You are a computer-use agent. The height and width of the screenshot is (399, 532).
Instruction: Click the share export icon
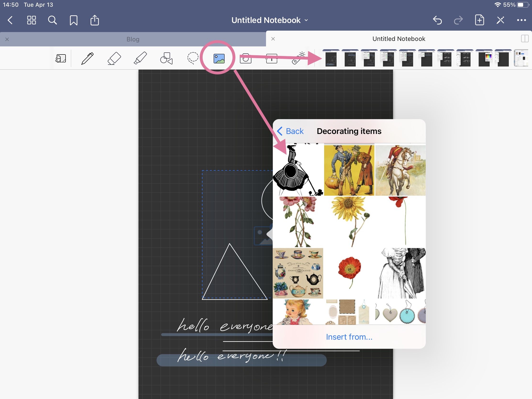(x=94, y=20)
